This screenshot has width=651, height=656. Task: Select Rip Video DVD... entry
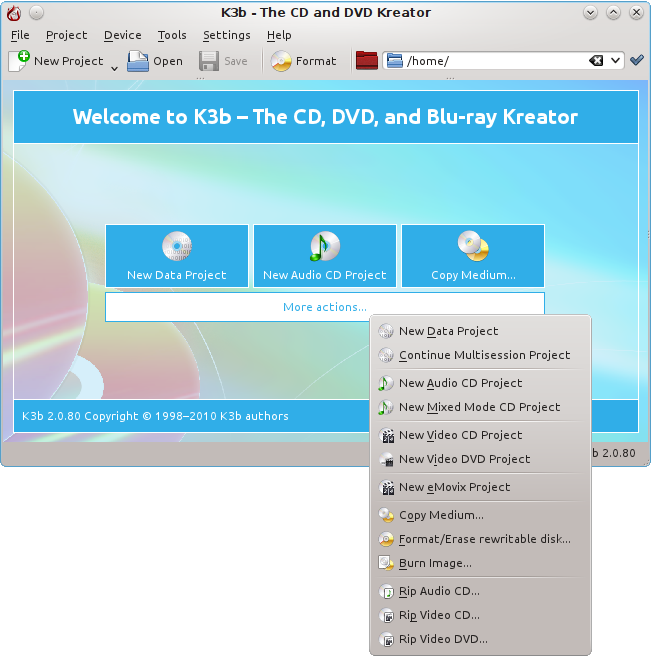480,639
